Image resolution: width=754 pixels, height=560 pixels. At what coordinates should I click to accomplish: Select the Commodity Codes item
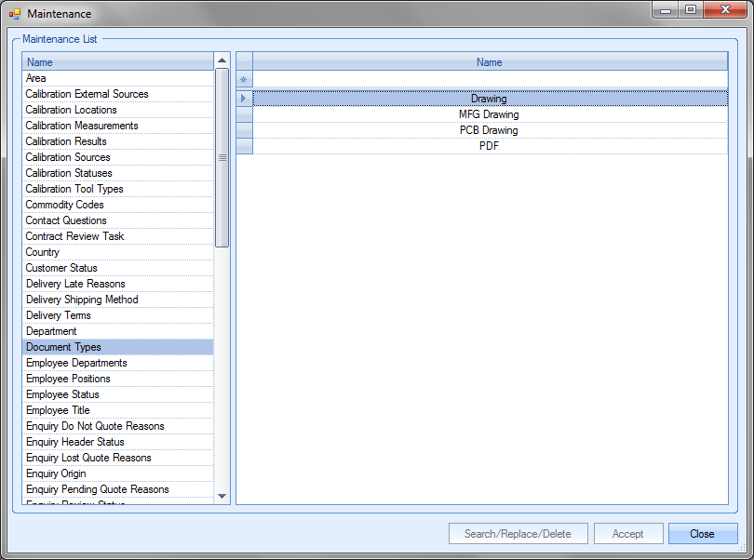[64, 205]
